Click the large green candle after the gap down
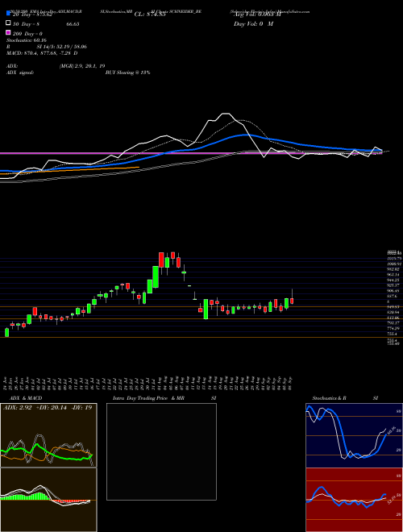The width and height of the screenshot is (403, 532). [206, 309]
